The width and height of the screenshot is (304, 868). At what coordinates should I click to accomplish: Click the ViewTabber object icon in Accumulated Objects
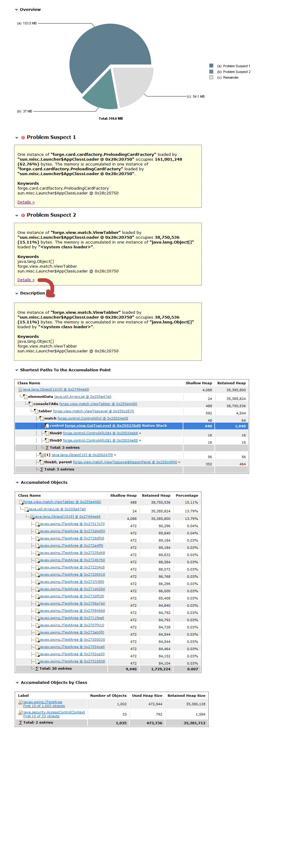pos(21,502)
